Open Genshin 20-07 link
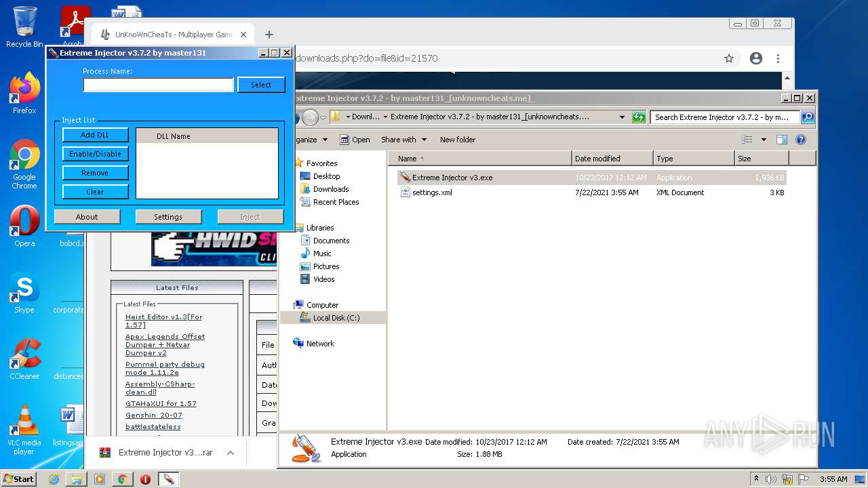Viewport: 868px width, 488px height. pos(154,415)
